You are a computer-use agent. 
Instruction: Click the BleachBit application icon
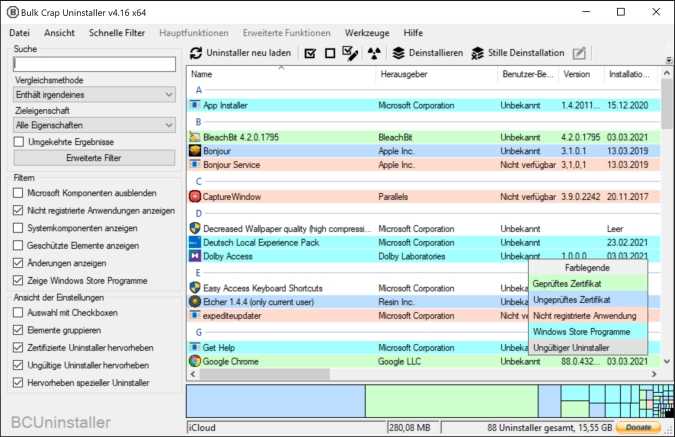[195, 137]
